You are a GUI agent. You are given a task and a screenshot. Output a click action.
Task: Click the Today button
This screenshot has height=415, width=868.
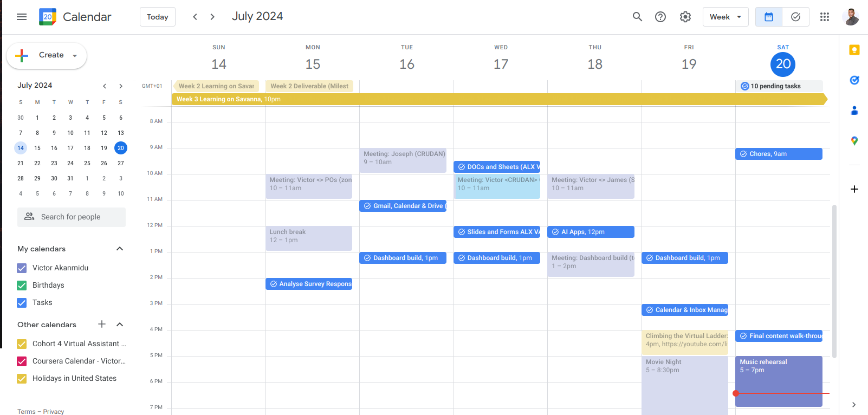[157, 17]
